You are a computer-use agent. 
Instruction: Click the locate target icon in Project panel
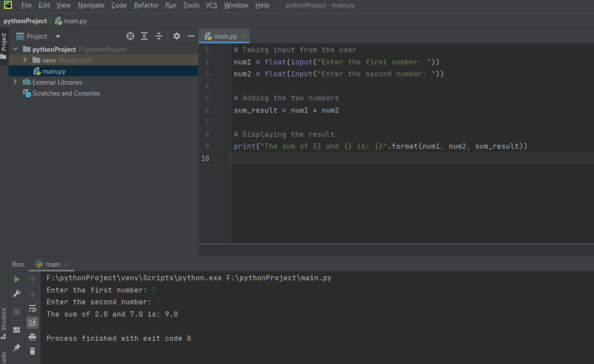131,36
